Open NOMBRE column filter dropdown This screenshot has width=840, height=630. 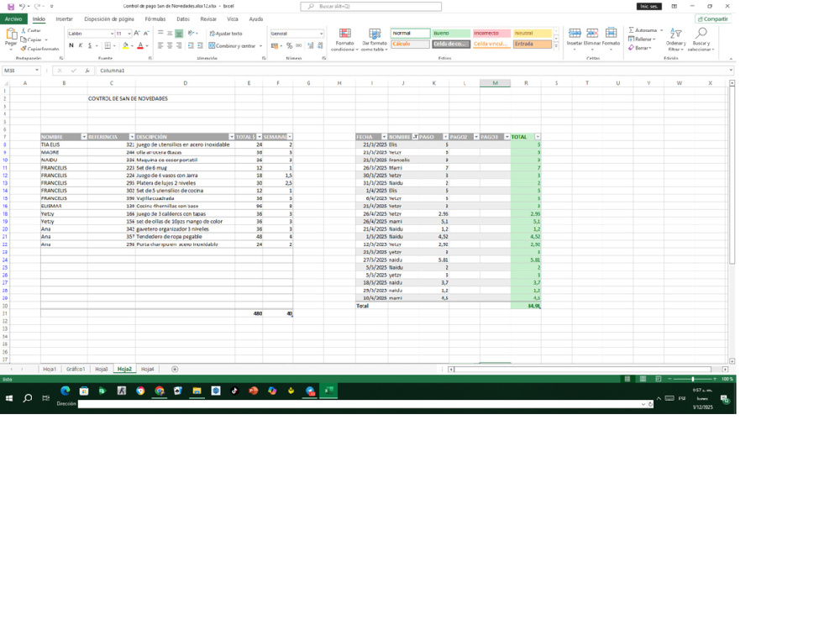(83, 137)
